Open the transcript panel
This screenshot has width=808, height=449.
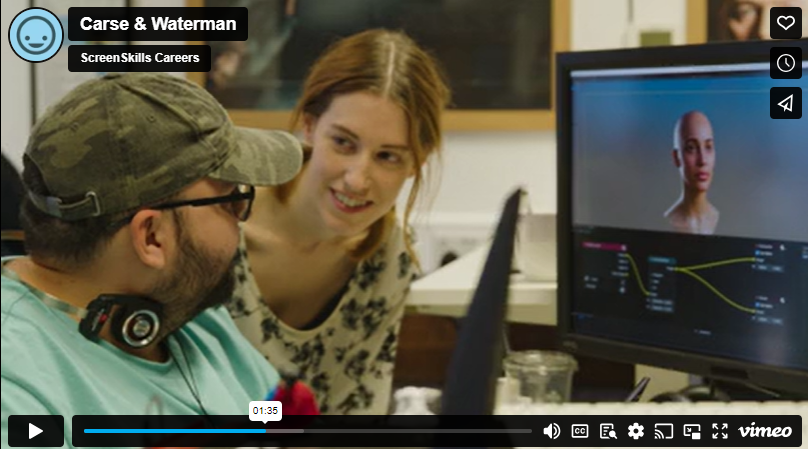pyautogui.click(x=607, y=431)
